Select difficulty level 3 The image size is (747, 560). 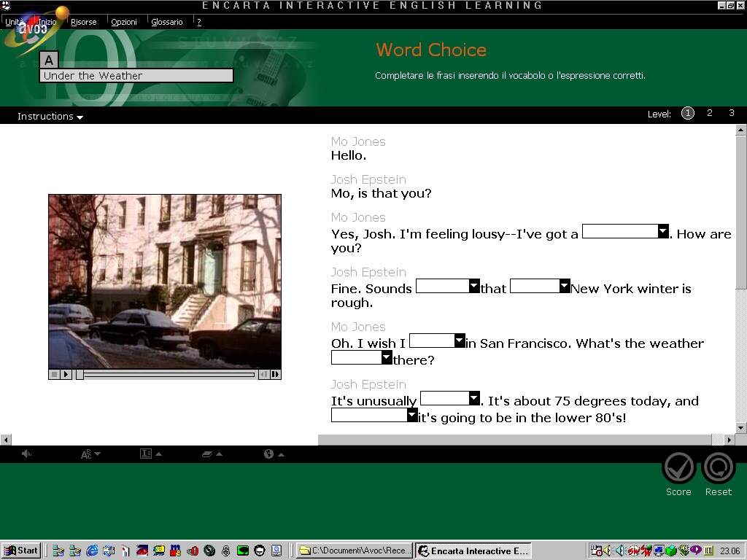point(731,113)
